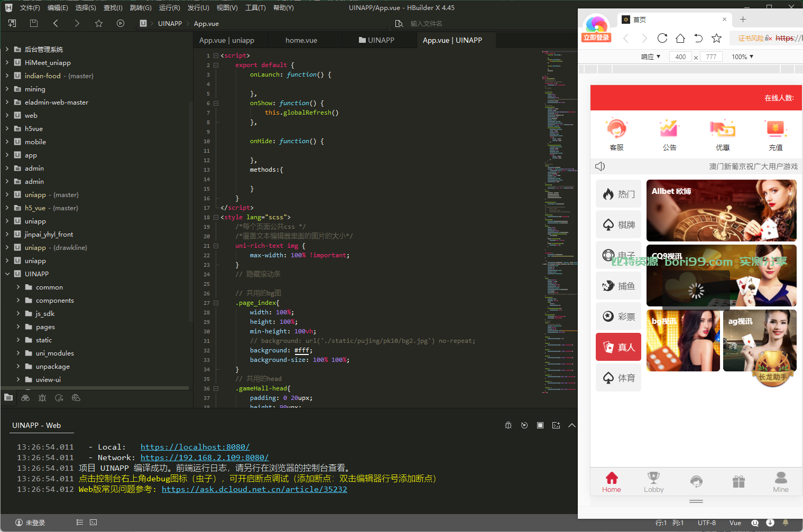803x532 pixels.
Task: Click the speaker icon beside the announcement ticker
Action: [x=600, y=166]
